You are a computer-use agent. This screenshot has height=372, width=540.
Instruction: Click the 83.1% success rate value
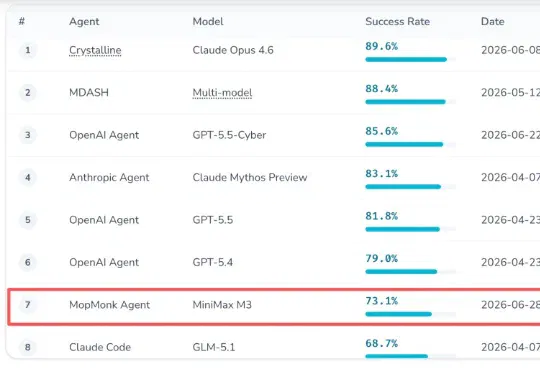382,173
